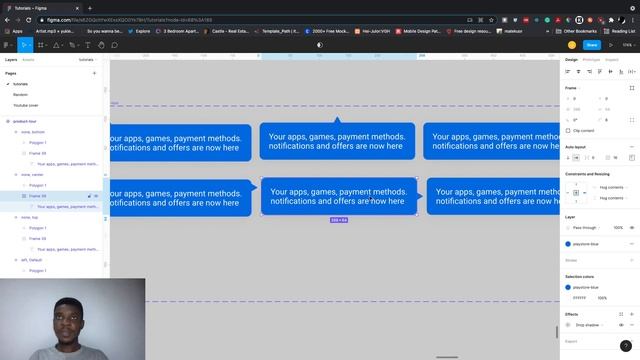Align selection horizontal centers
The image size is (640, 360).
(578, 71)
